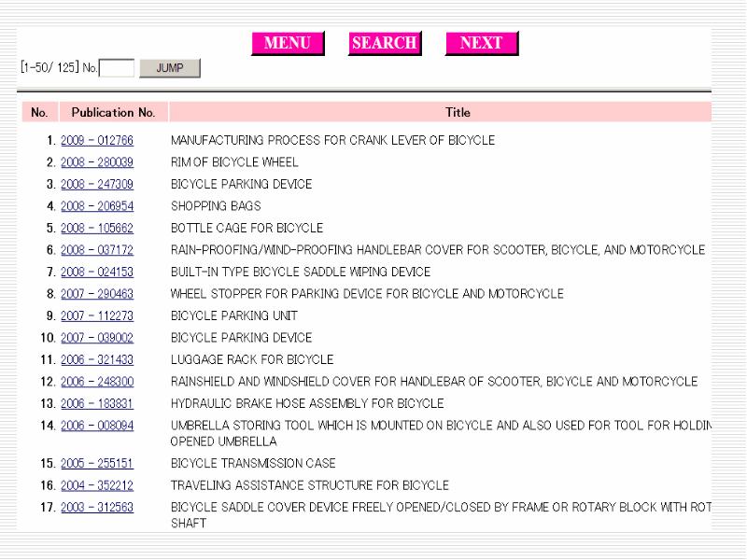Open publication 2005 - 255151
This screenshot has height=560, width=747.
point(96,464)
